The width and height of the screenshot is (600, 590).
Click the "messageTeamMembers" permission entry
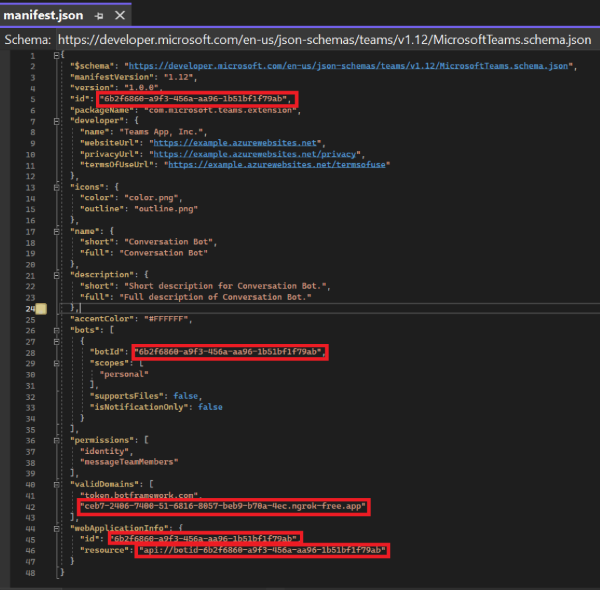click(129, 462)
